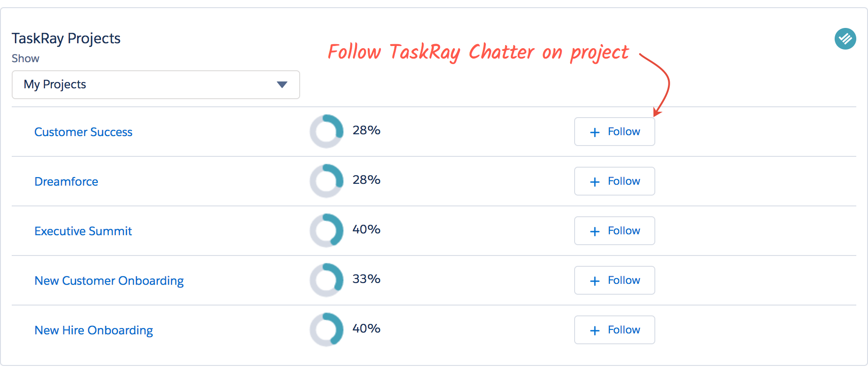Image resolution: width=868 pixels, height=374 pixels.
Task: Click the 28% label for Customer Success
Action: [x=366, y=130]
